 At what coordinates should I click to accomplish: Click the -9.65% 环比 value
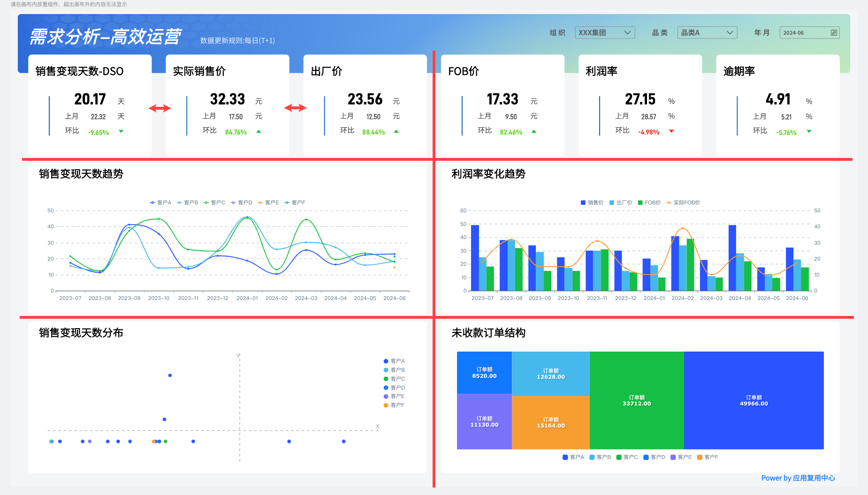click(x=99, y=133)
